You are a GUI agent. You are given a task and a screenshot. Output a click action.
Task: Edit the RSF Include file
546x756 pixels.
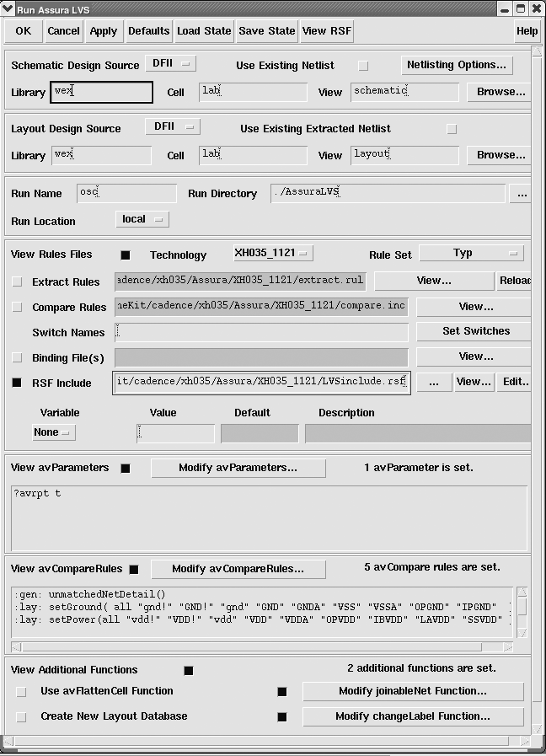pos(515,383)
